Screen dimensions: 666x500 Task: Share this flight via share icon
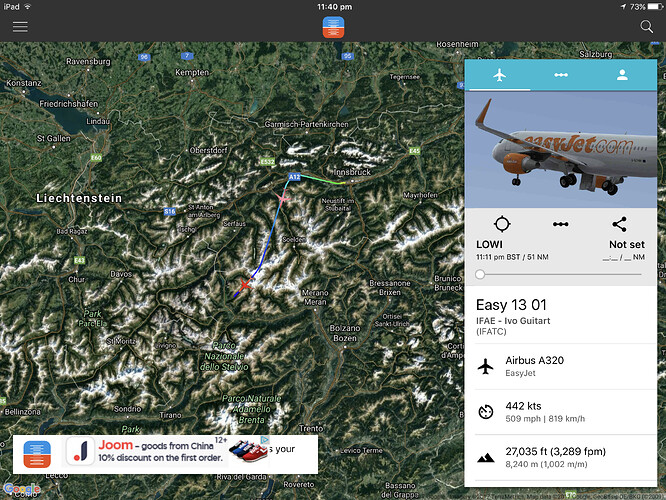(619, 224)
